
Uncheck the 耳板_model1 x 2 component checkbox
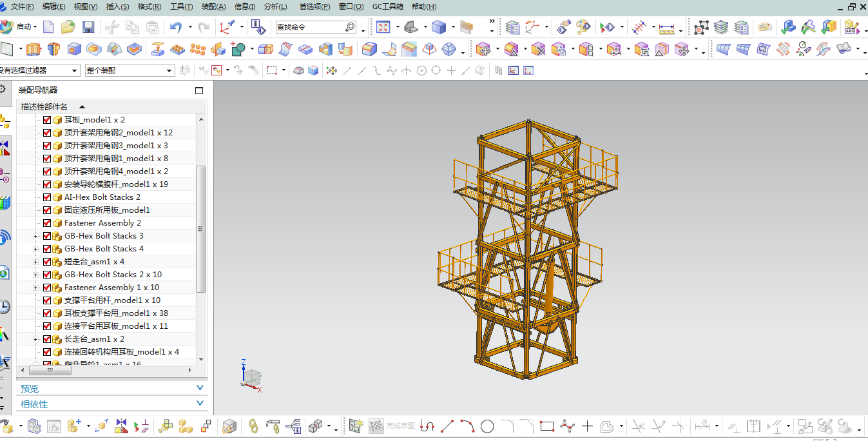pyautogui.click(x=47, y=120)
